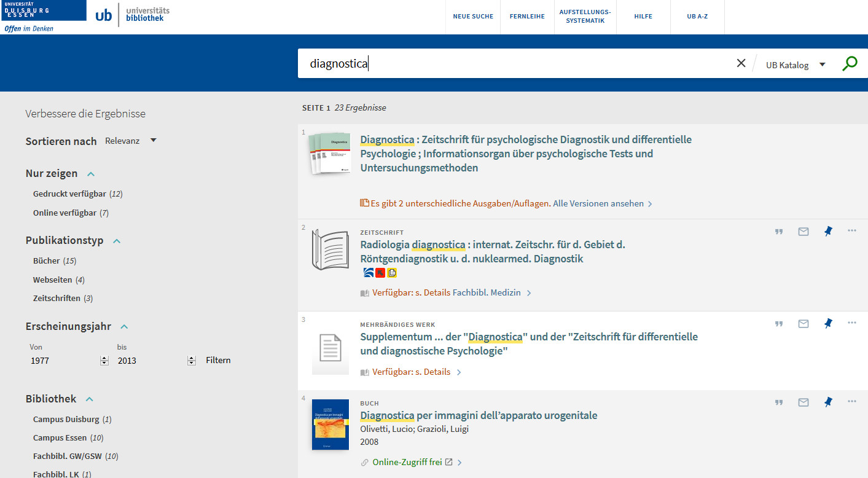This screenshot has height=478, width=868.
Task: Click citation icon for Diagnostica per immagini
Action: pyautogui.click(x=779, y=402)
